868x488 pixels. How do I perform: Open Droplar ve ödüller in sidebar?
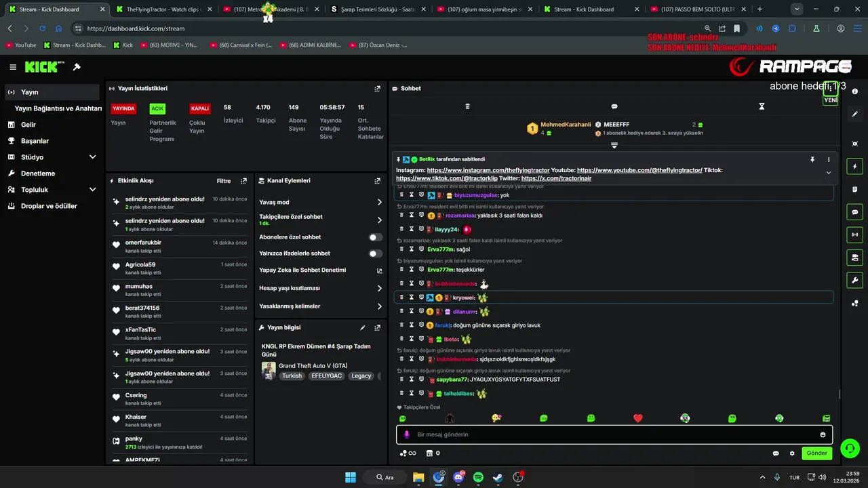pyautogui.click(x=53, y=206)
